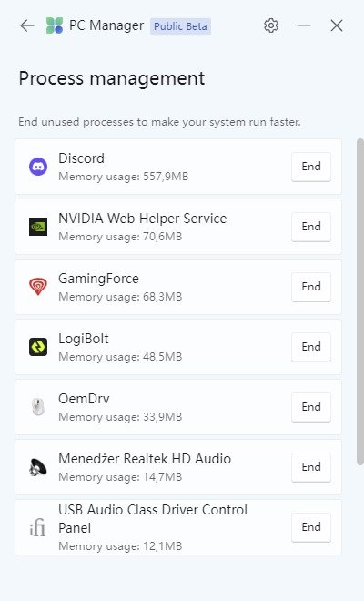Image resolution: width=364 pixels, height=601 pixels.
Task: End the LogiBolt process
Action: coord(311,347)
